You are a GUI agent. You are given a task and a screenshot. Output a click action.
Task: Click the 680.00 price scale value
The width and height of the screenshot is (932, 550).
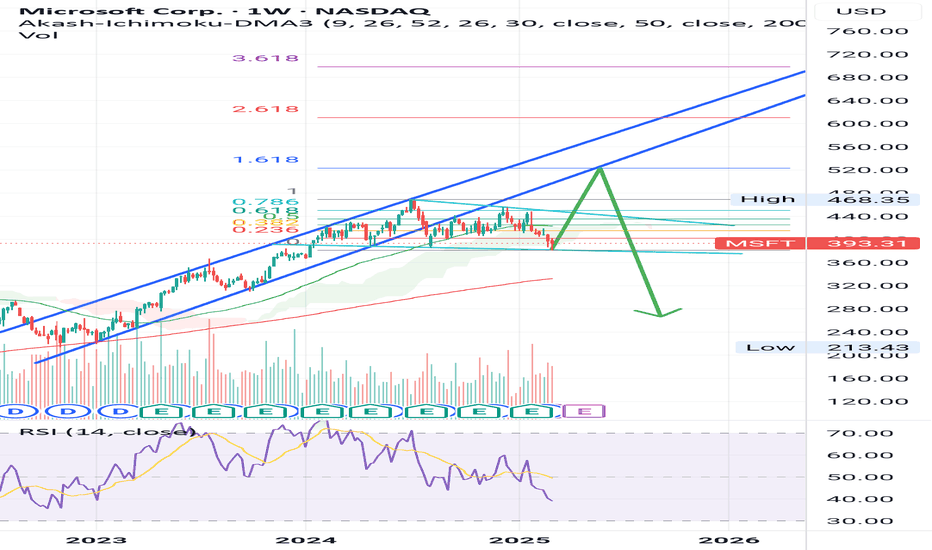point(867,77)
